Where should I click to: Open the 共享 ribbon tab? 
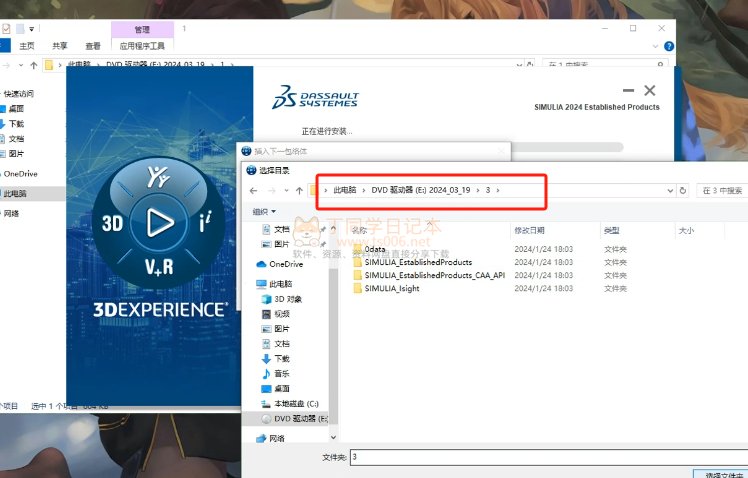pos(60,46)
